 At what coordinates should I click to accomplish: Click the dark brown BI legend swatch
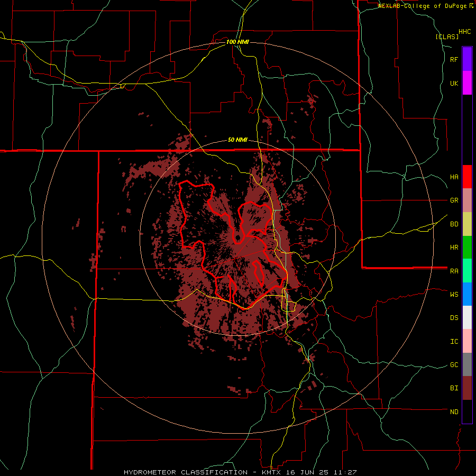pos(467,388)
